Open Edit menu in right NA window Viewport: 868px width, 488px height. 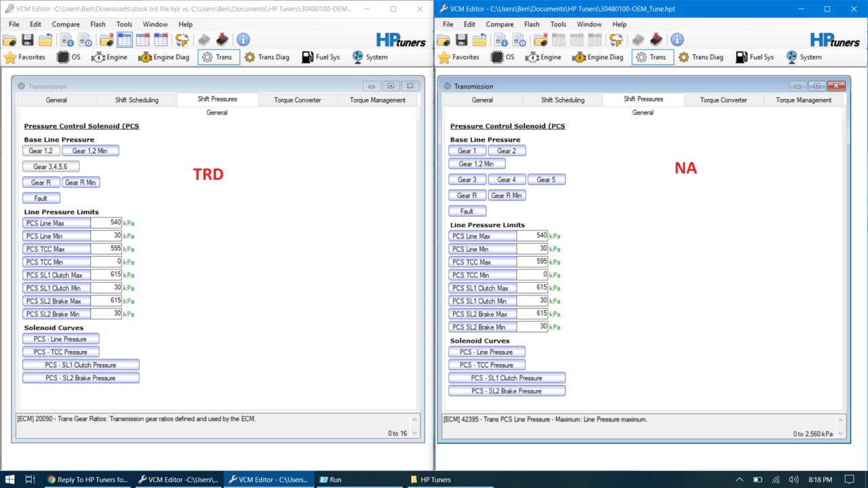click(x=469, y=24)
